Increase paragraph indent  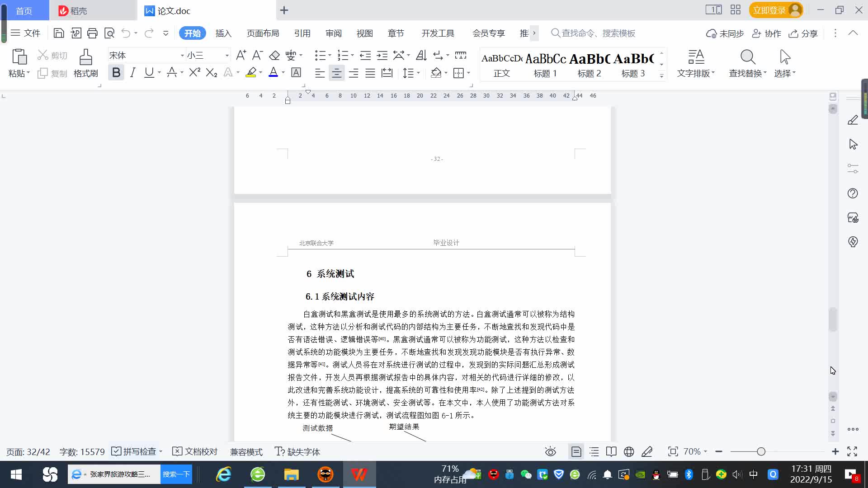(x=382, y=55)
